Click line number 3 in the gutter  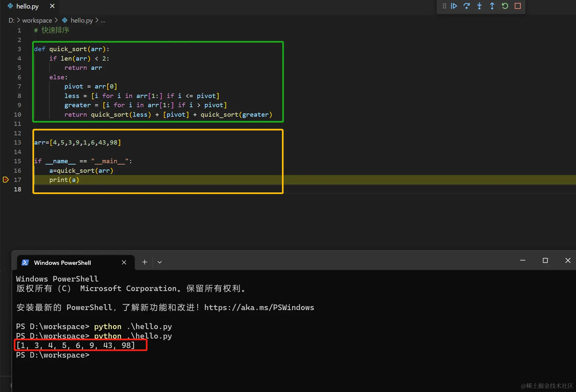click(x=19, y=49)
